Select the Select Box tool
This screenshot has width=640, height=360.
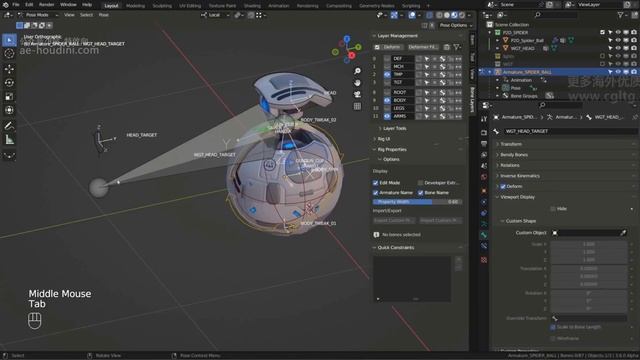pyautogui.click(x=9, y=40)
